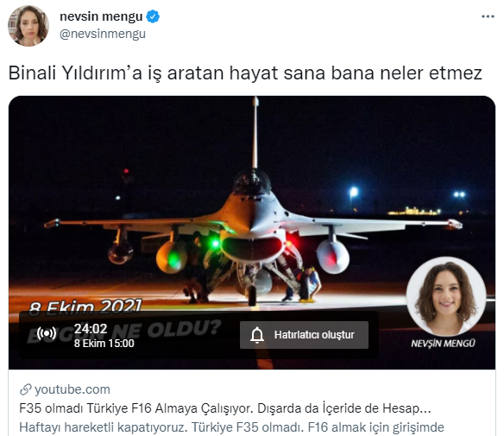Click the chain link icon beside youtube.com
Viewport: 504px width, 436px height.
click(x=25, y=389)
